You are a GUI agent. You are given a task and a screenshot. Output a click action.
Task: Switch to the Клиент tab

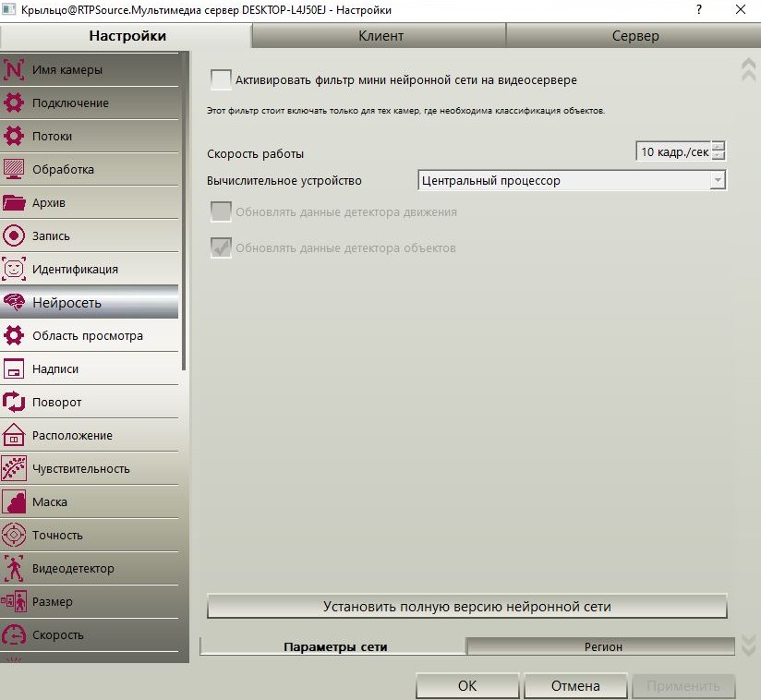pos(380,36)
